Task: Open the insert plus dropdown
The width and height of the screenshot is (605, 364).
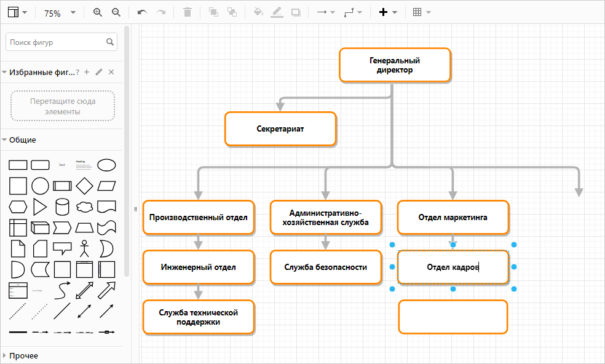Action: tap(388, 12)
